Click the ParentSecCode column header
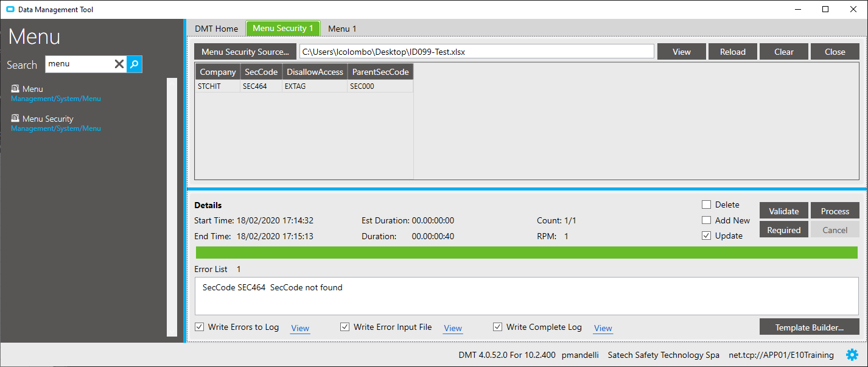This screenshot has width=868, height=367. [x=380, y=72]
